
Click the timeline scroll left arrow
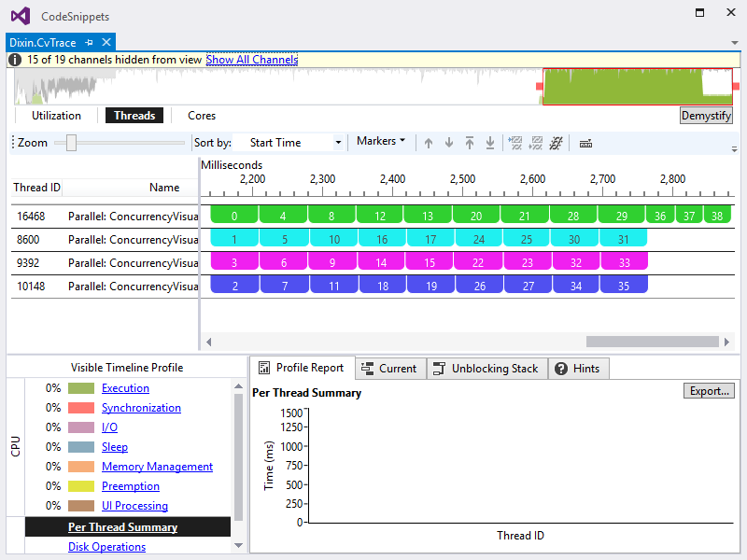pos(208,342)
